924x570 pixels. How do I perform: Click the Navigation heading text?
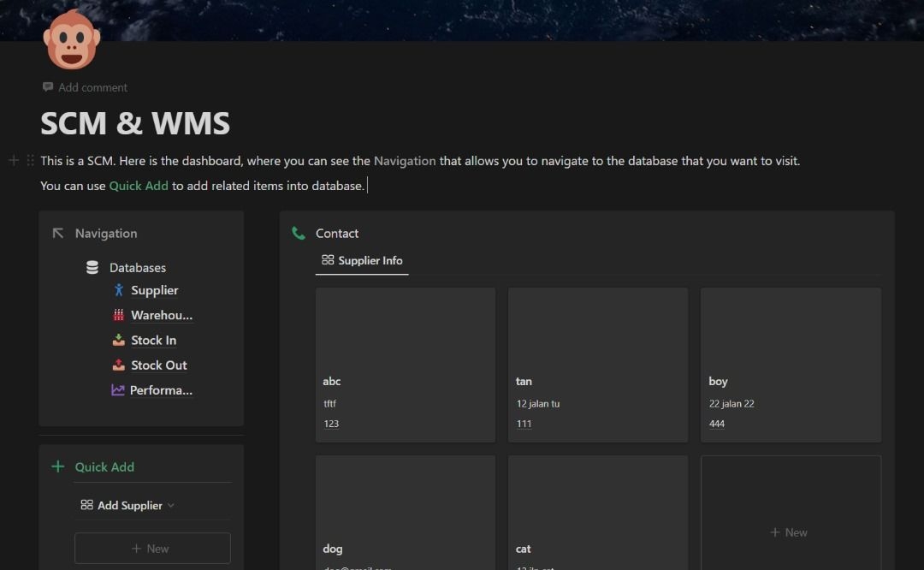106,234
